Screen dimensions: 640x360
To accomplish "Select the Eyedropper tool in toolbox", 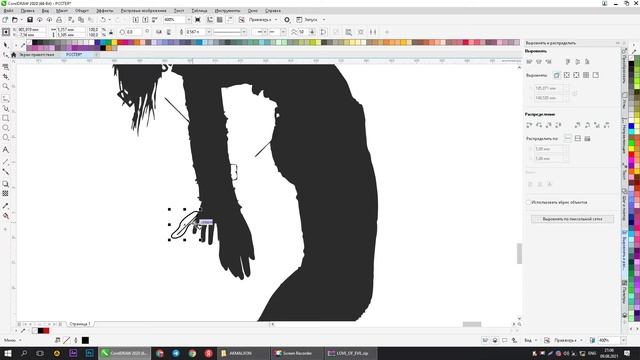I will click(x=5, y=206).
